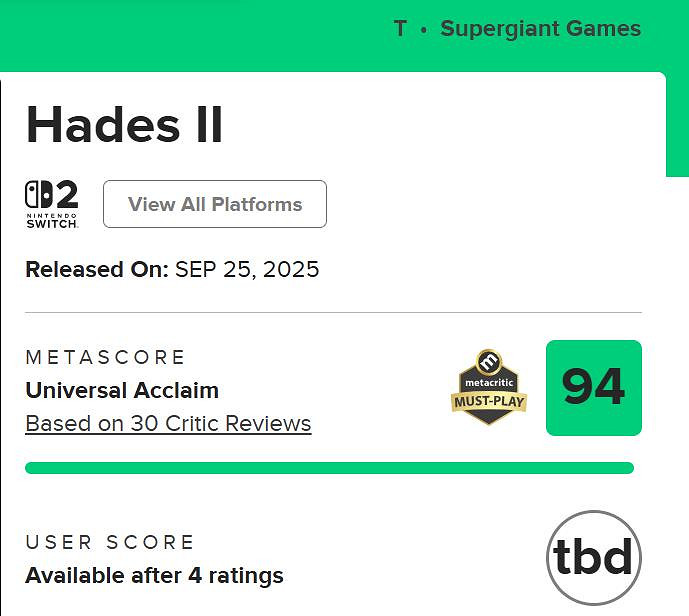Click the Nintendo Switch 2 platform icon
Screen dimensions: 689x616
52,204
